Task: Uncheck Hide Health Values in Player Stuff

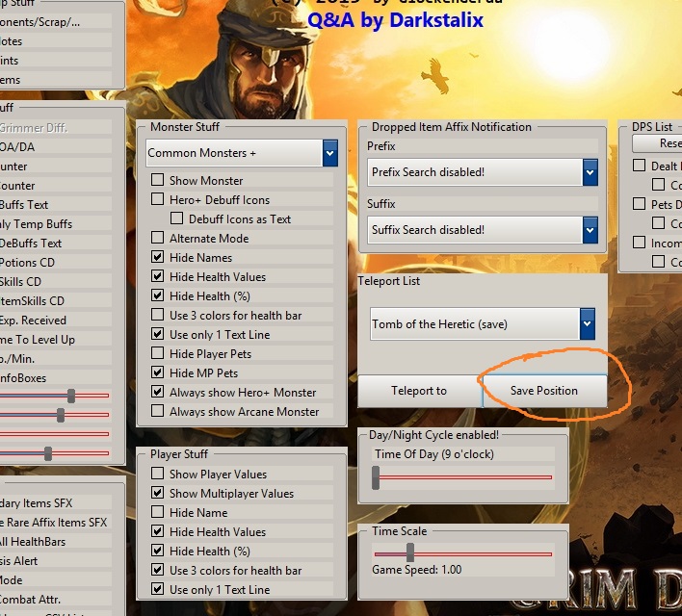Action: click(x=157, y=530)
